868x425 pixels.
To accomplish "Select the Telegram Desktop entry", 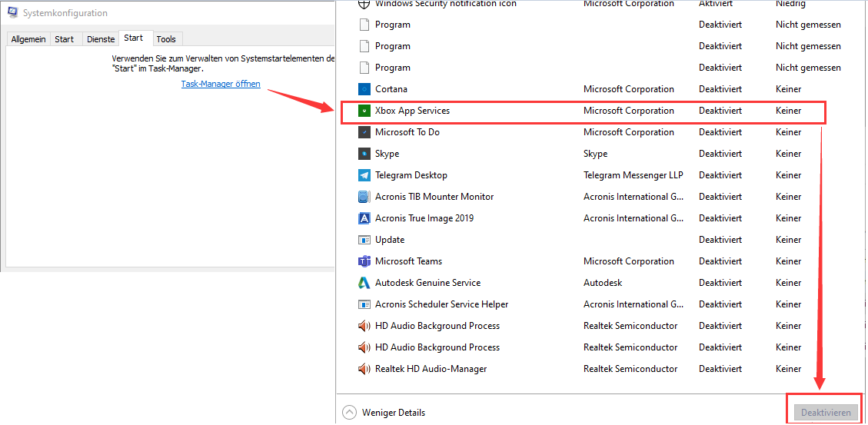I will [x=411, y=175].
